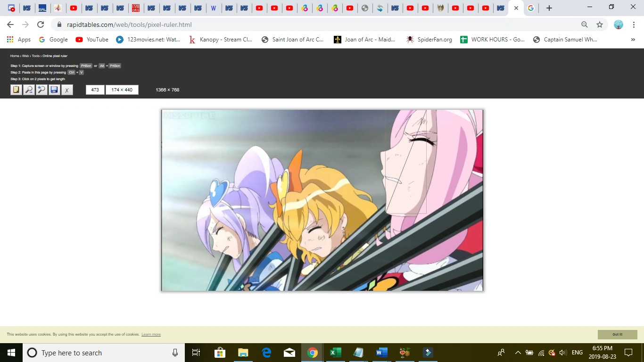Open the Windows notification center
This screenshot has width=644, height=362.
[628, 353]
